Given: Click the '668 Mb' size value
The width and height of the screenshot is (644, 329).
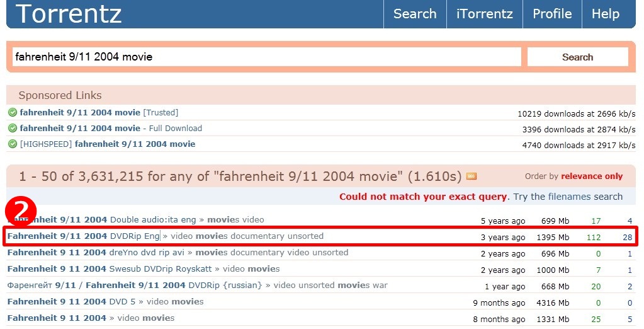Looking at the screenshot, I should [555, 287].
